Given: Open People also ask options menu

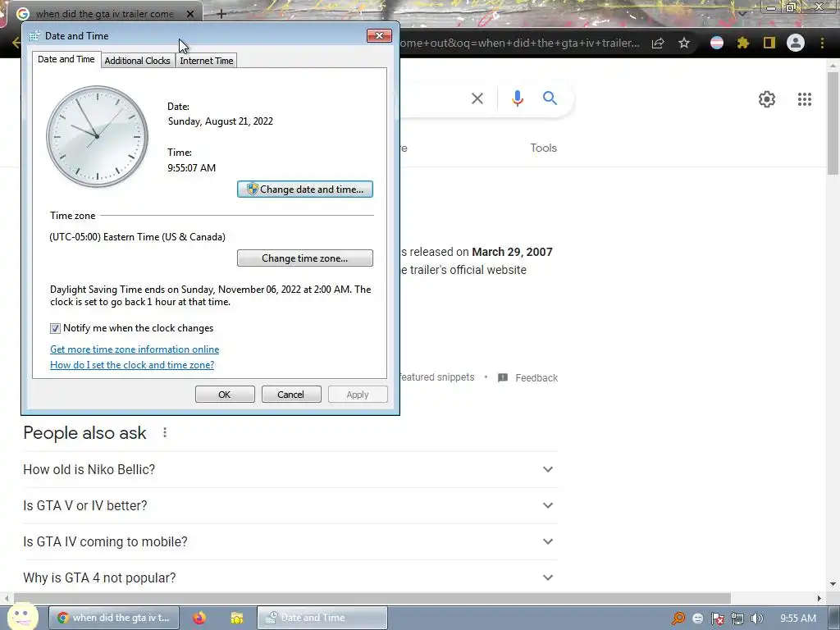Looking at the screenshot, I should click(x=165, y=432).
